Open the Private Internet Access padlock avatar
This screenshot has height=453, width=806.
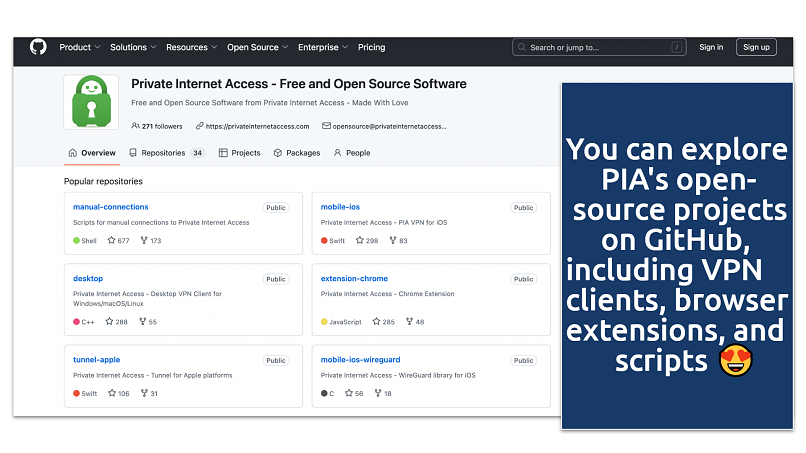(91, 102)
